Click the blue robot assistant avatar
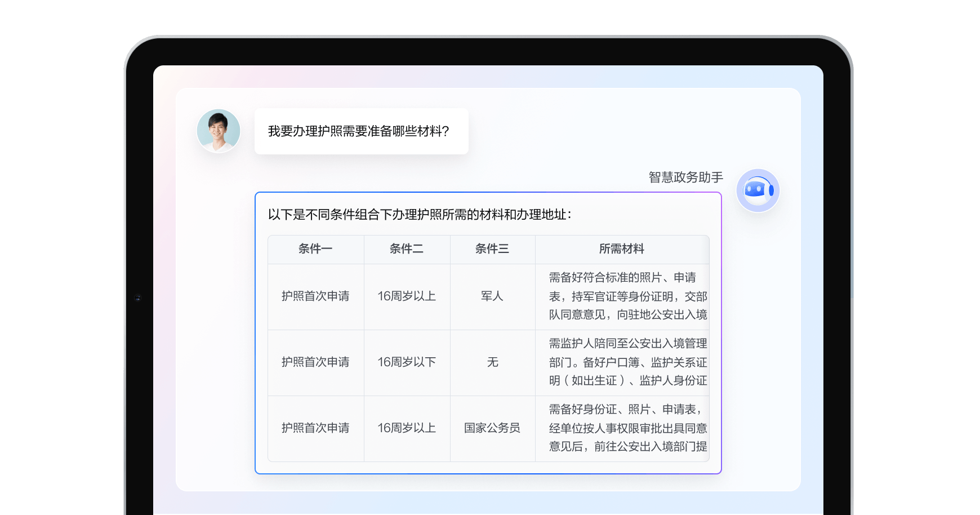 pos(758,190)
